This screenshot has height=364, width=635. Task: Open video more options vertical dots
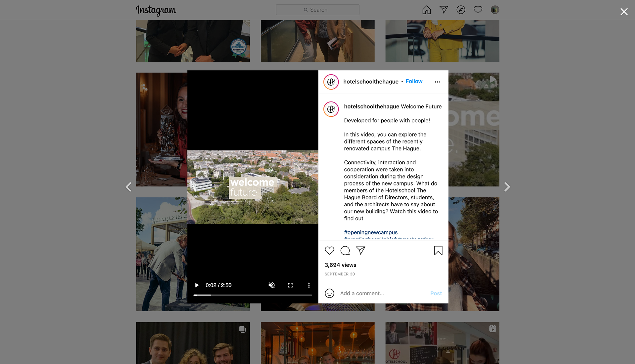click(309, 285)
